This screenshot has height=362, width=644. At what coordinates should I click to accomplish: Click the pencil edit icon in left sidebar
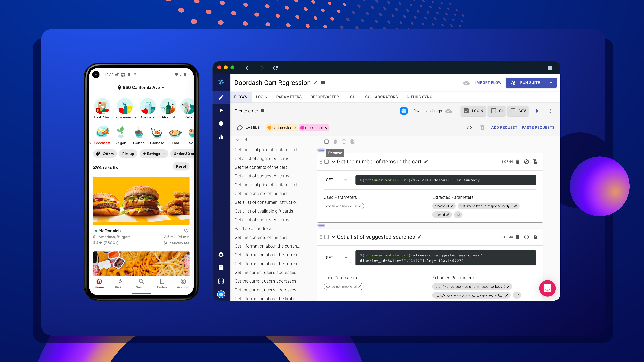coord(221,97)
